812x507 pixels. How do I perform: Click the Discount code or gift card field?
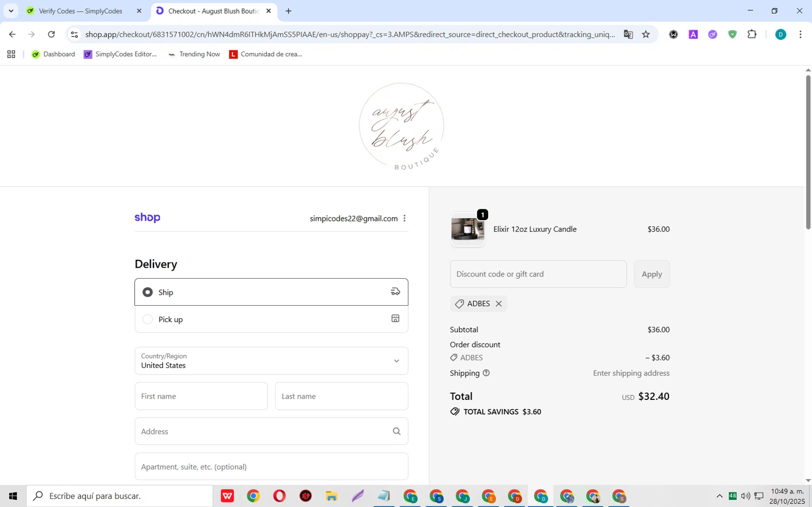[538, 274]
